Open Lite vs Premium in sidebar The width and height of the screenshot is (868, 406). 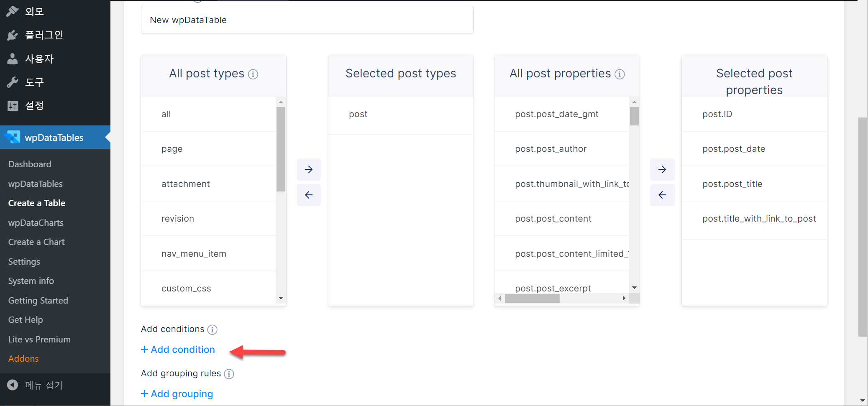click(x=39, y=340)
